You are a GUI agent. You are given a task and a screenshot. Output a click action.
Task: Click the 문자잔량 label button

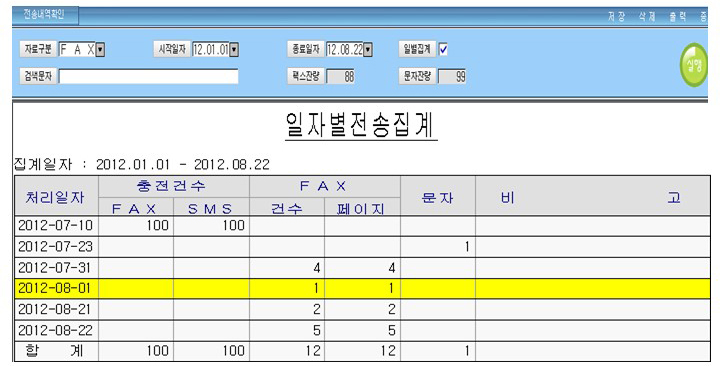(x=417, y=76)
